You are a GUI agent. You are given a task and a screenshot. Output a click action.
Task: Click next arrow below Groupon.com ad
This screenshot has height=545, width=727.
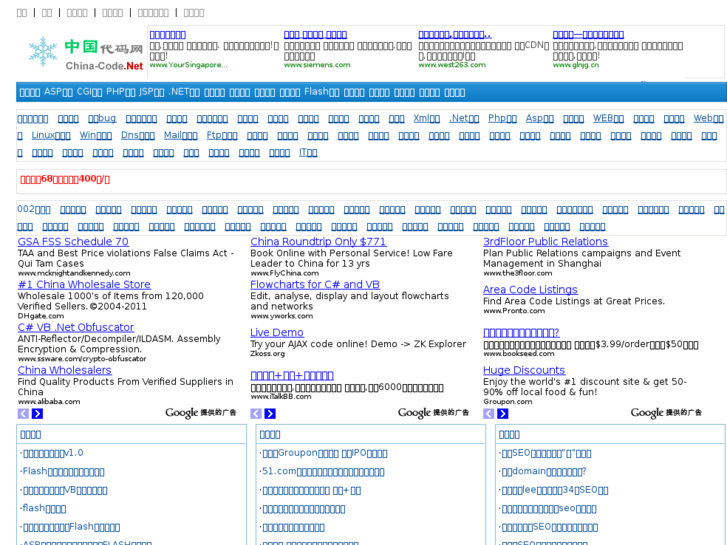503,413
